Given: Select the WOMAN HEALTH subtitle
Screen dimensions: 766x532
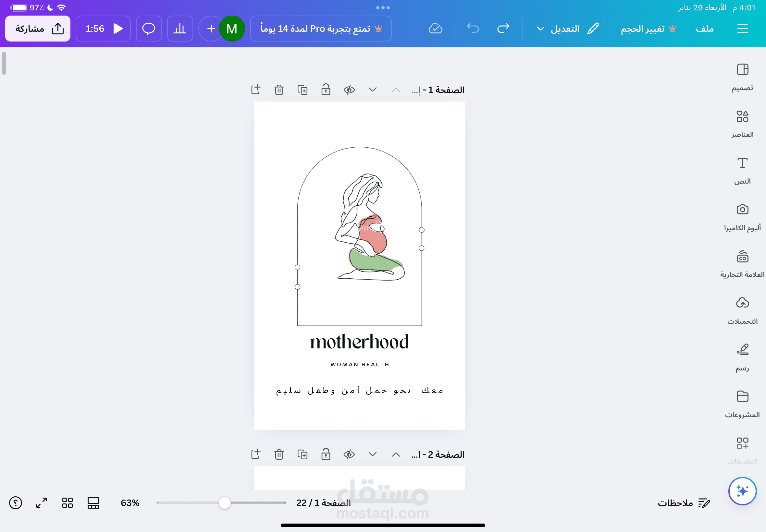Looking at the screenshot, I should (x=360, y=364).
